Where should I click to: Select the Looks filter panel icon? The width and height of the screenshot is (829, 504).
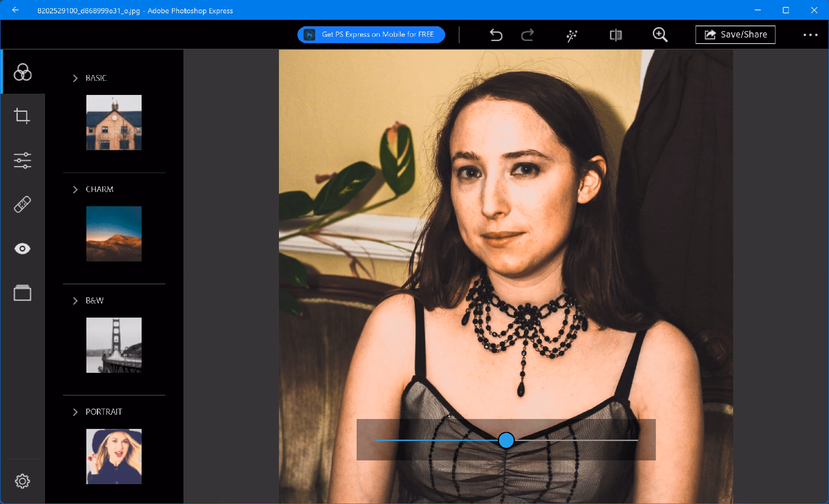22,72
